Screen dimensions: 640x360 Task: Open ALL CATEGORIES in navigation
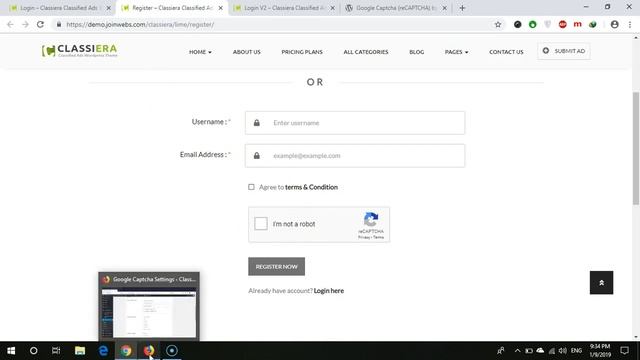tap(366, 52)
